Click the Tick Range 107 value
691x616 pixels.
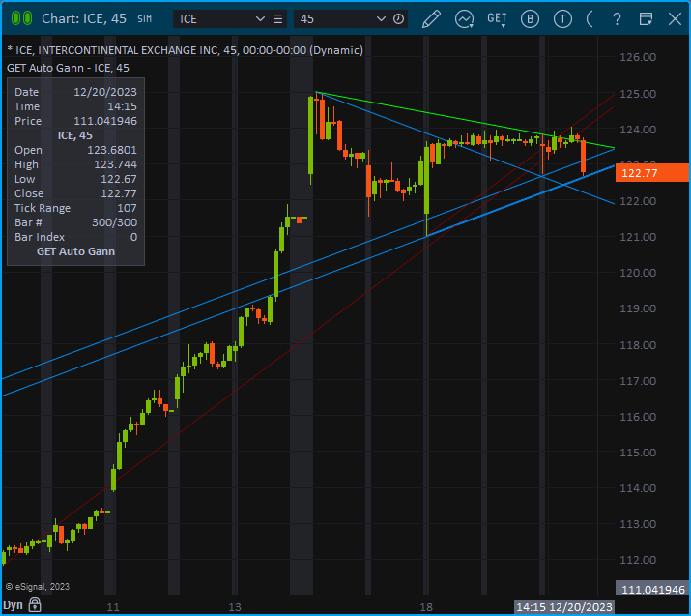point(127,208)
